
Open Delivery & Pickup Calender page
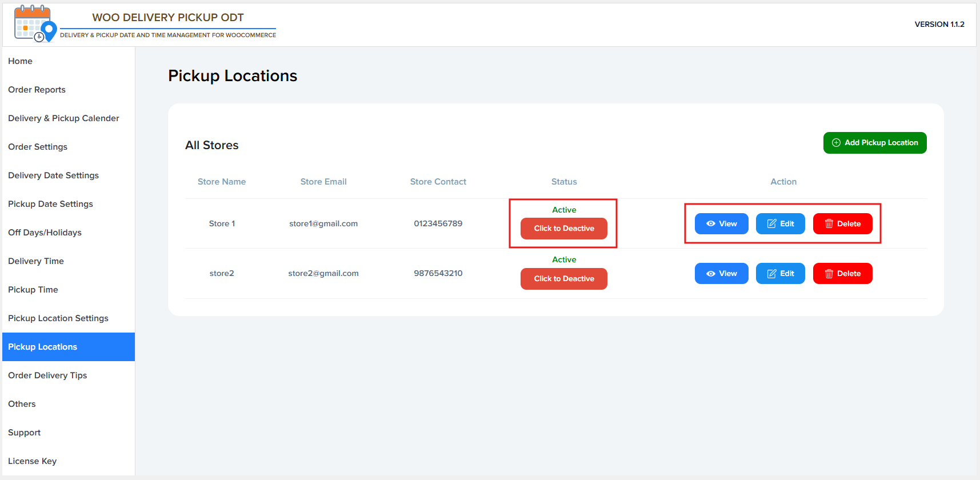[x=63, y=118]
